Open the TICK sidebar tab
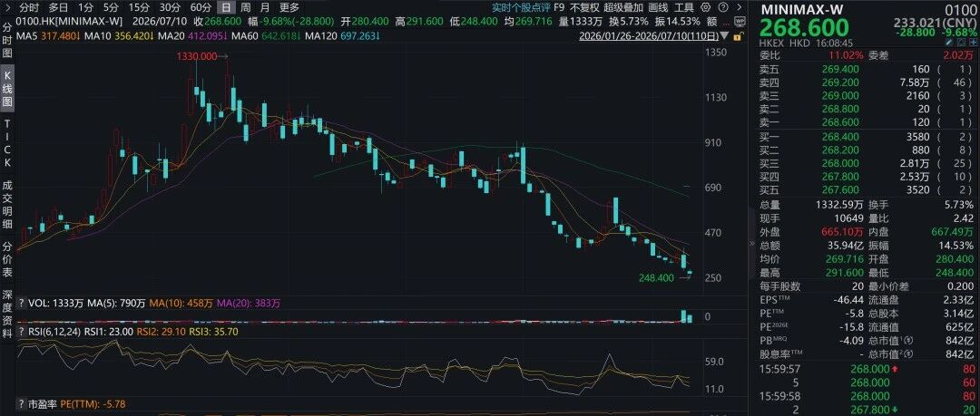Screen dimensions: 980x416 pyautogui.click(x=7, y=143)
